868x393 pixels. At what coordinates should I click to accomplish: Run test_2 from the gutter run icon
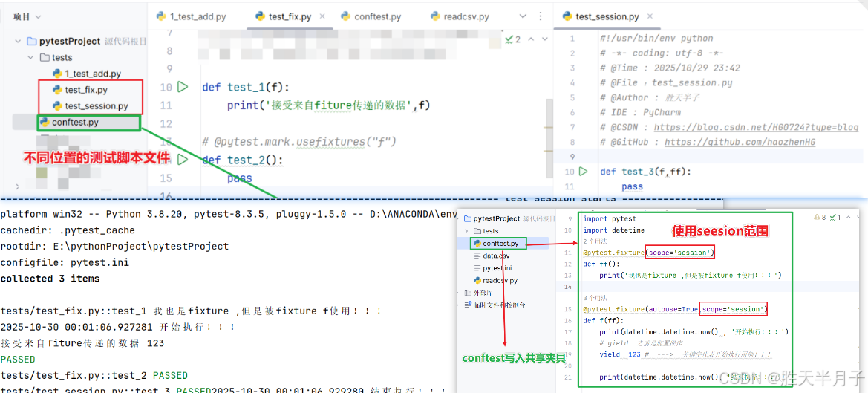[183, 160]
